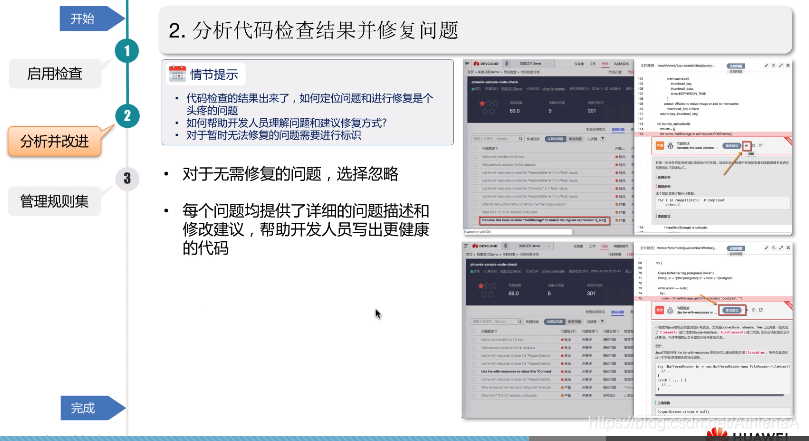Select dark-blue filter pill in upper screenshot
The height and width of the screenshot is (441, 809).
[555, 139]
